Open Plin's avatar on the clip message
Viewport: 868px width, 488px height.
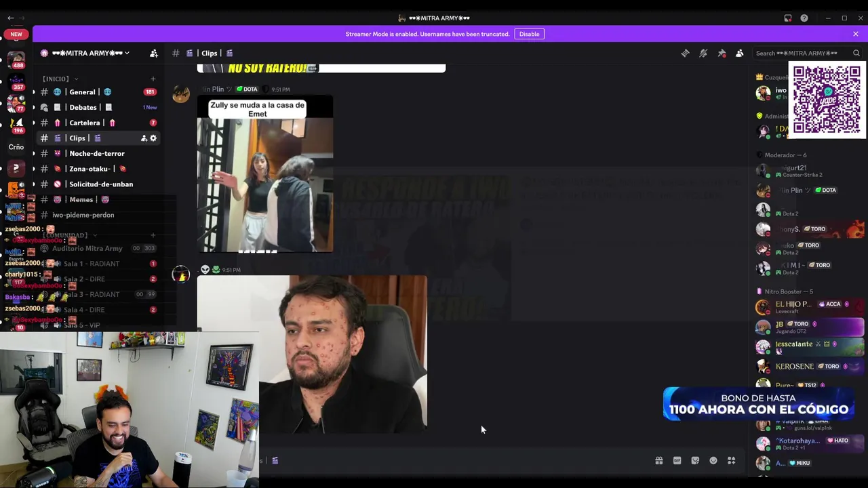(x=181, y=94)
